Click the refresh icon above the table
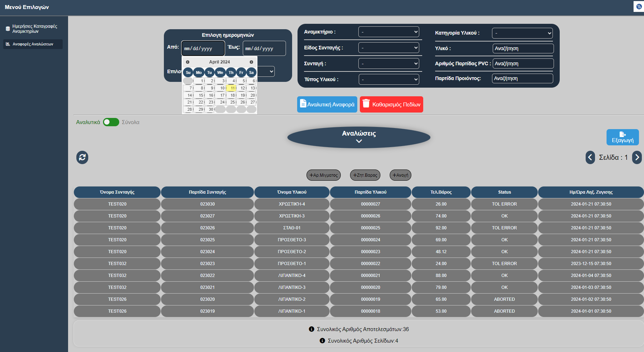Image resolution: width=644 pixels, height=352 pixels. click(x=82, y=157)
